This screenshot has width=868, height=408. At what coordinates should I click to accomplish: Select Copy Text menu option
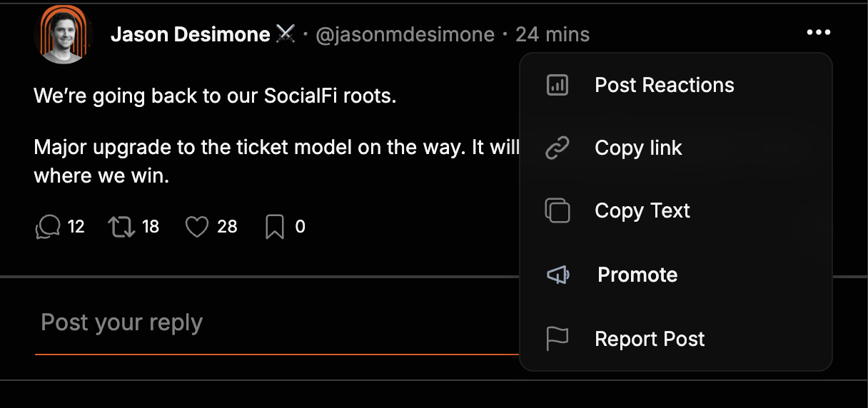pyautogui.click(x=642, y=211)
